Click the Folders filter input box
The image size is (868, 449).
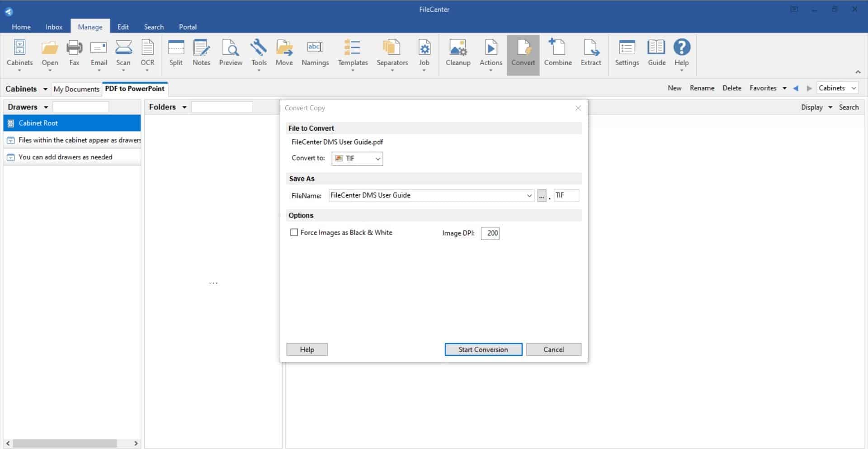222,107
